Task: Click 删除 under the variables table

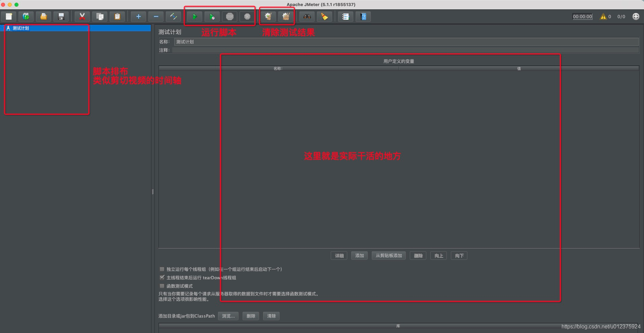Action: pos(418,256)
